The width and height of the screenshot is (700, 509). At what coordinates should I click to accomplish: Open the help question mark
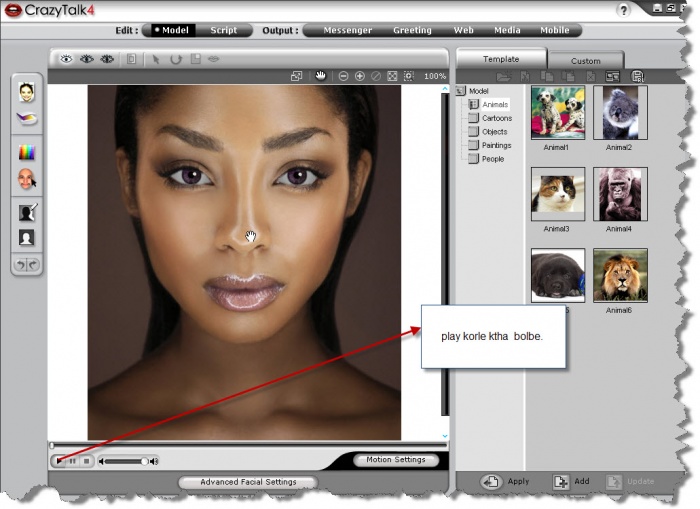coord(623,10)
